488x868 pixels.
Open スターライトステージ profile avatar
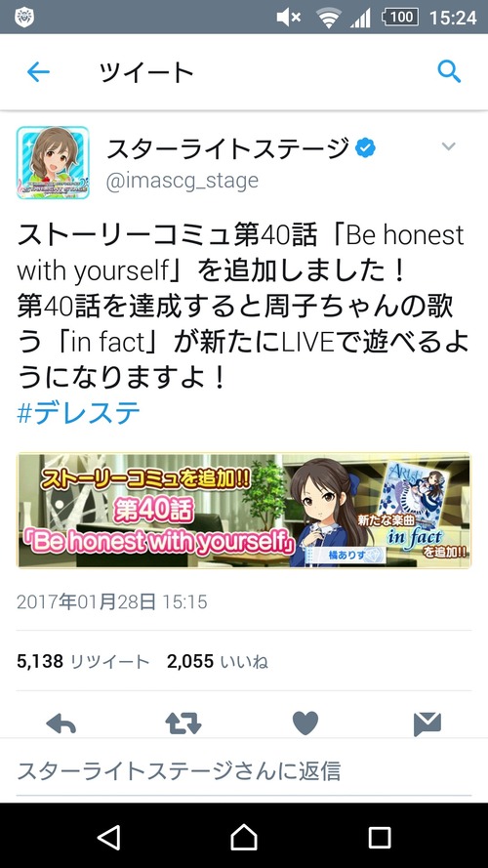[53, 162]
